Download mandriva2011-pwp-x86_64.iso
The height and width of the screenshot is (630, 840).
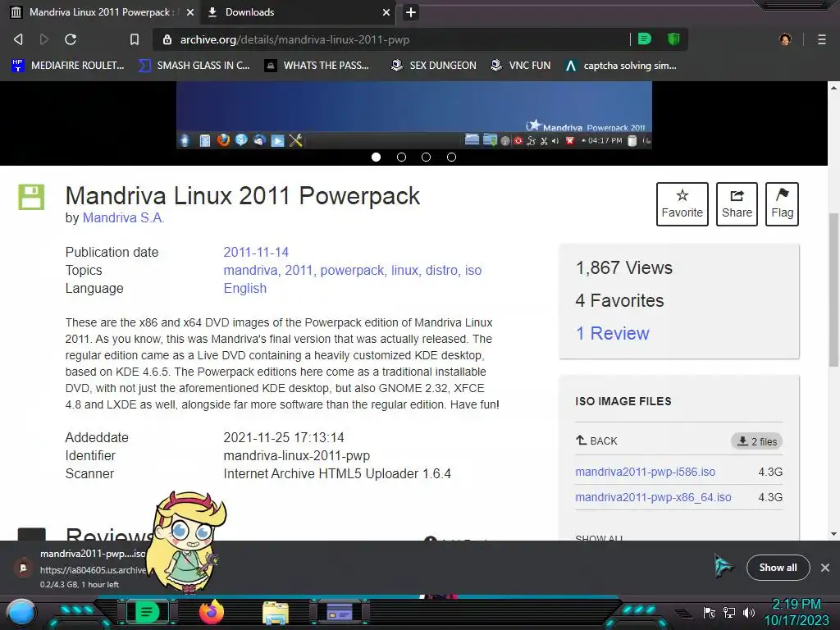653,497
